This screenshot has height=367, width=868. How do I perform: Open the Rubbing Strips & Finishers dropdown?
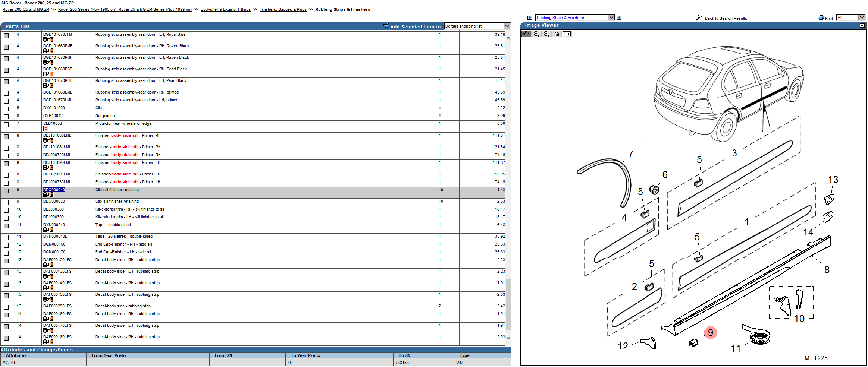[x=611, y=18]
